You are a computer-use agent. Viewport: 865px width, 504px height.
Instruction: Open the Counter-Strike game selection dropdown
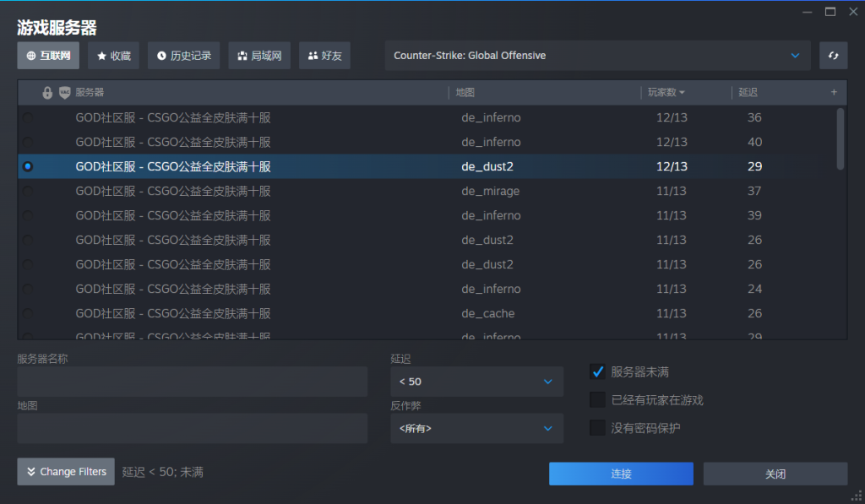coord(597,56)
